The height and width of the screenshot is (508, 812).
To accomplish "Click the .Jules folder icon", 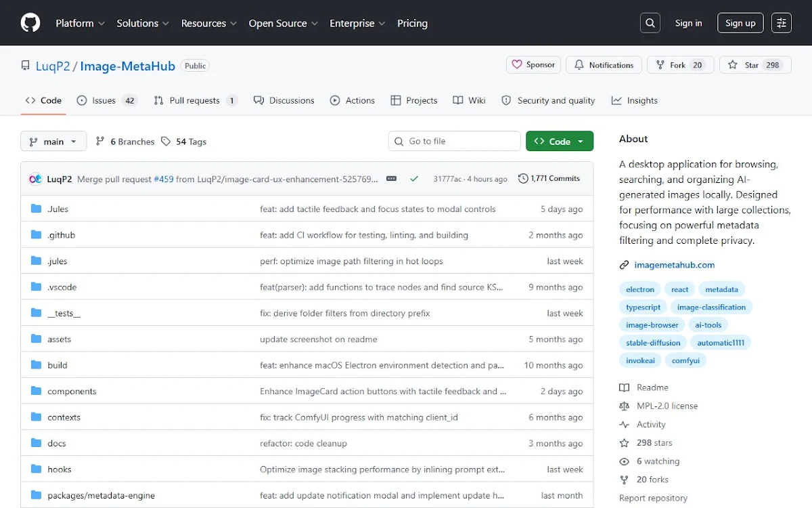I will point(36,209).
